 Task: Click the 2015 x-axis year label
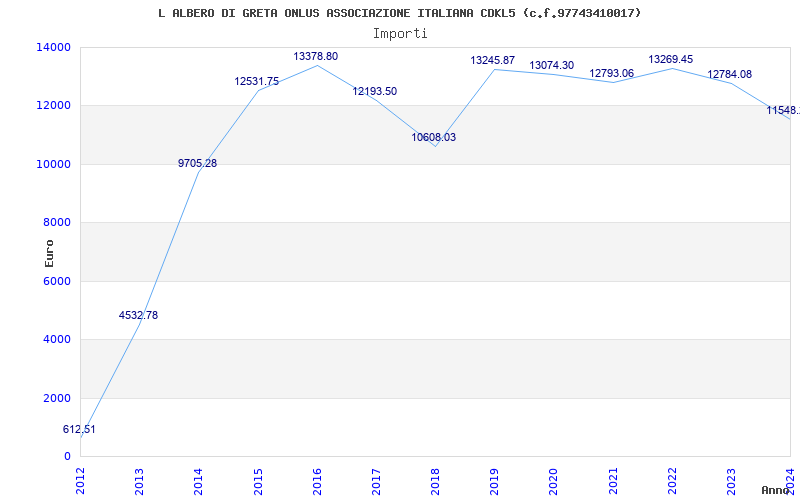coord(258,481)
